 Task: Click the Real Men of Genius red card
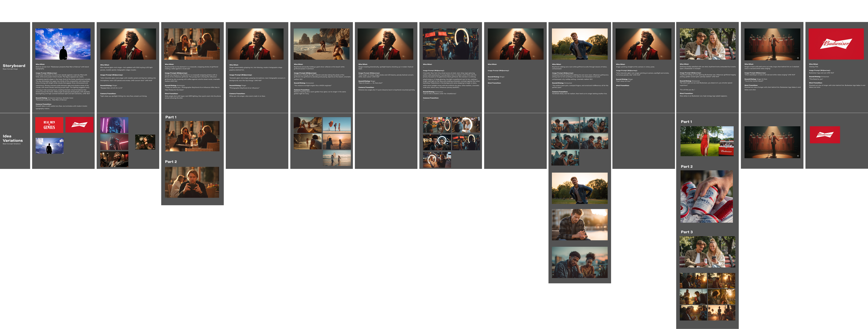tap(49, 125)
